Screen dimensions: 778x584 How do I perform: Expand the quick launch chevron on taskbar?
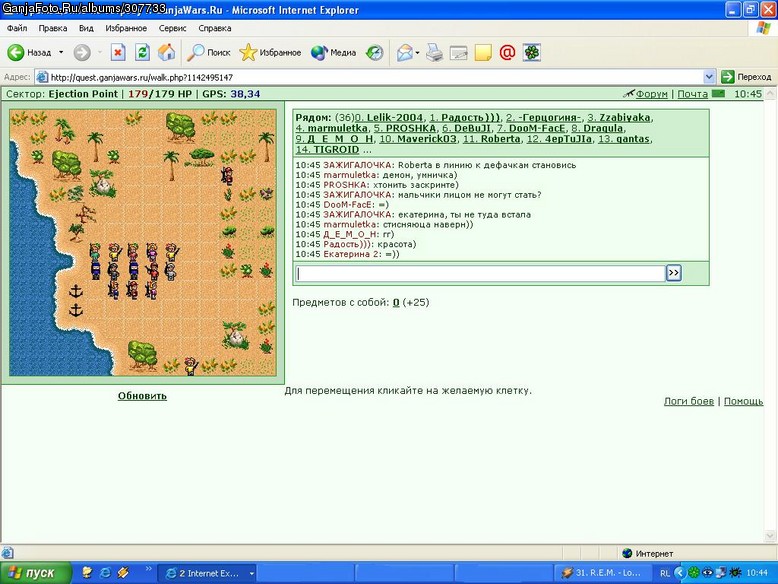pyautogui.click(x=148, y=569)
